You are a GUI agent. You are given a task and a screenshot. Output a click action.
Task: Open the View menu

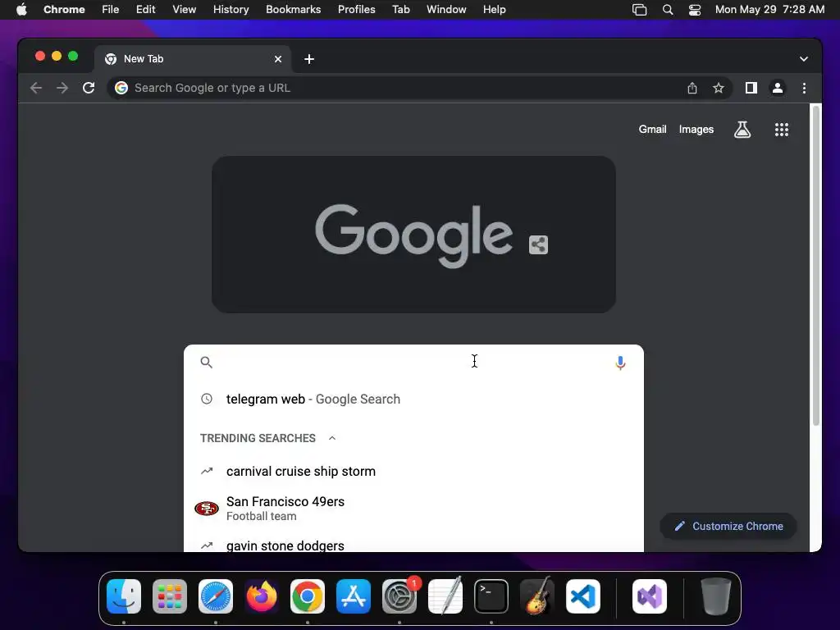pyautogui.click(x=185, y=10)
